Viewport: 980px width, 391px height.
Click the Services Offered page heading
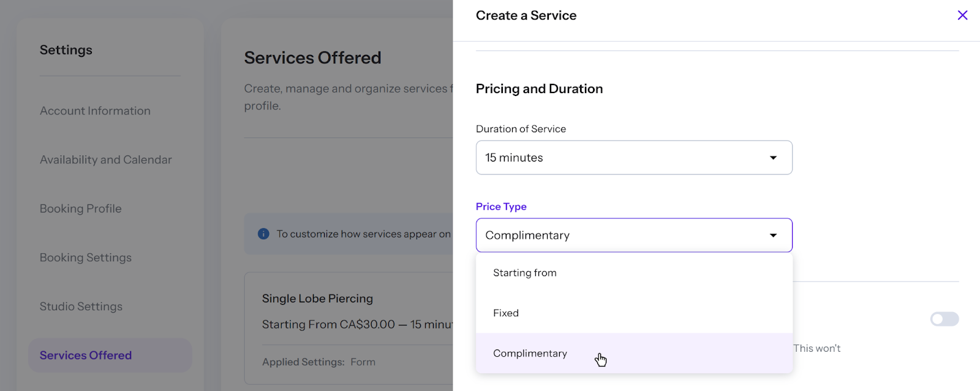pos(312,58)
